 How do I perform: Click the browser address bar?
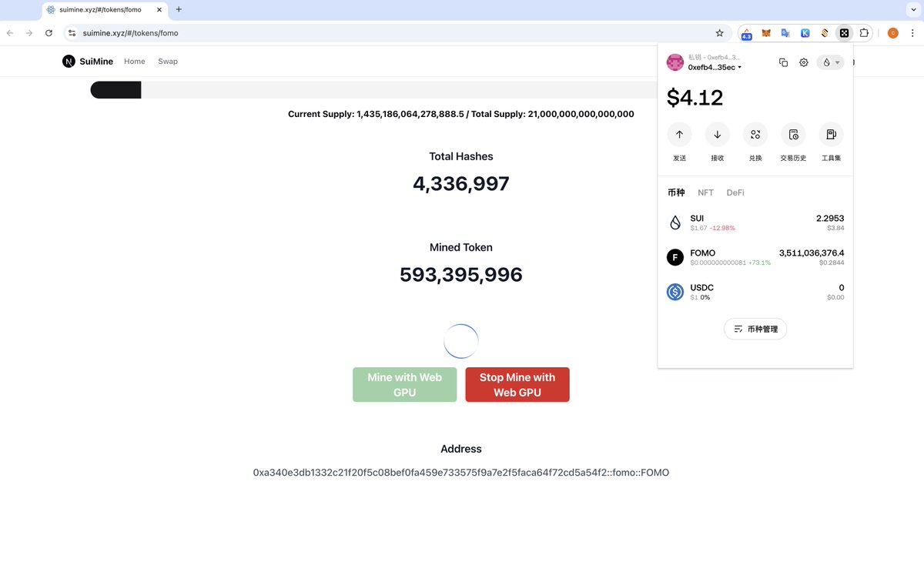click(397, 33)
